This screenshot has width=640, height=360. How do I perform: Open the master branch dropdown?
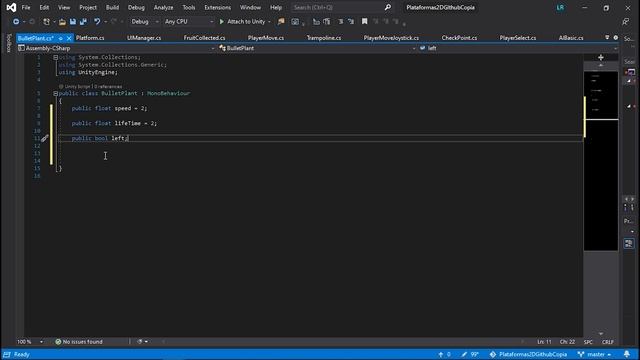click(x=595, y=354)
